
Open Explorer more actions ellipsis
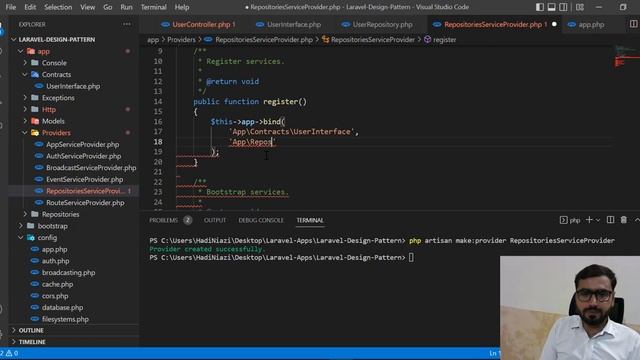[127, 24]
